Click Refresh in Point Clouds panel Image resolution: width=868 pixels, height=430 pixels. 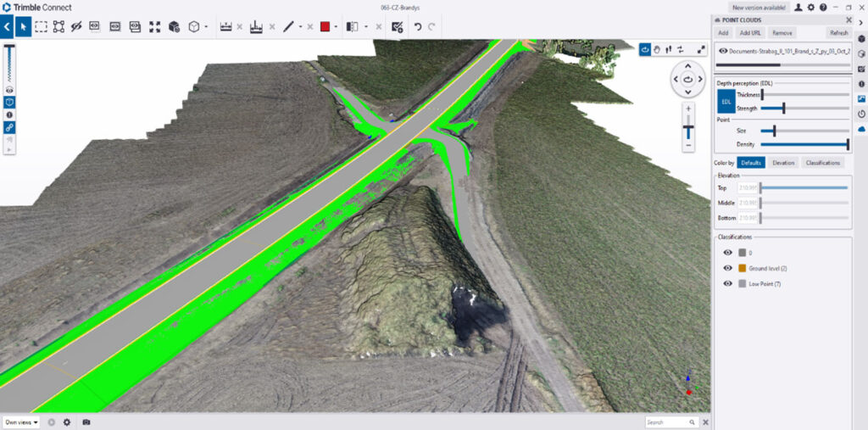coord(838,33)
